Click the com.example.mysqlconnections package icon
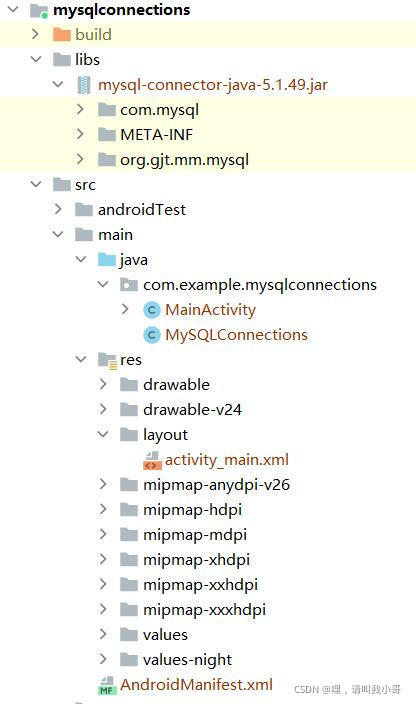 coord(129,285)
